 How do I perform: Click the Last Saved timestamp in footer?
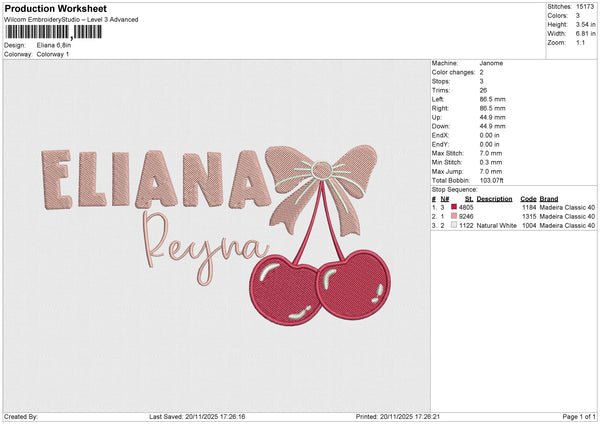click(x=203, y=417)
